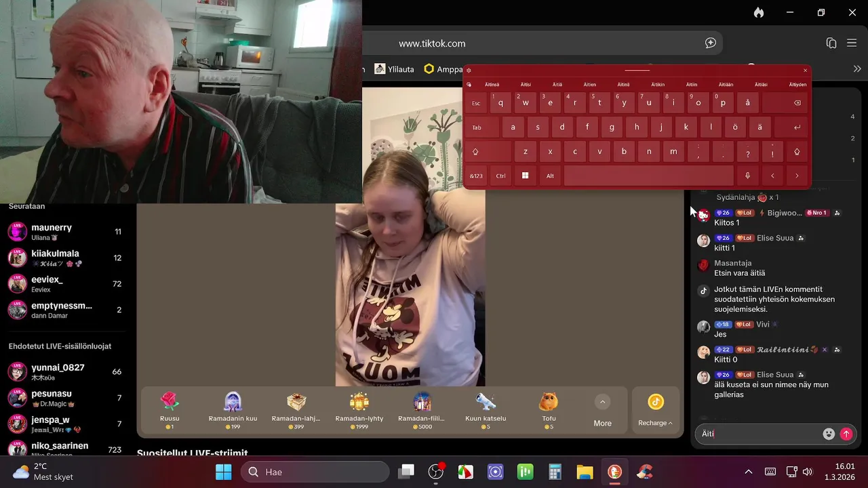The image size is (868, 488).
Task: Toggle the right Shift key
Action: [797, 152]
